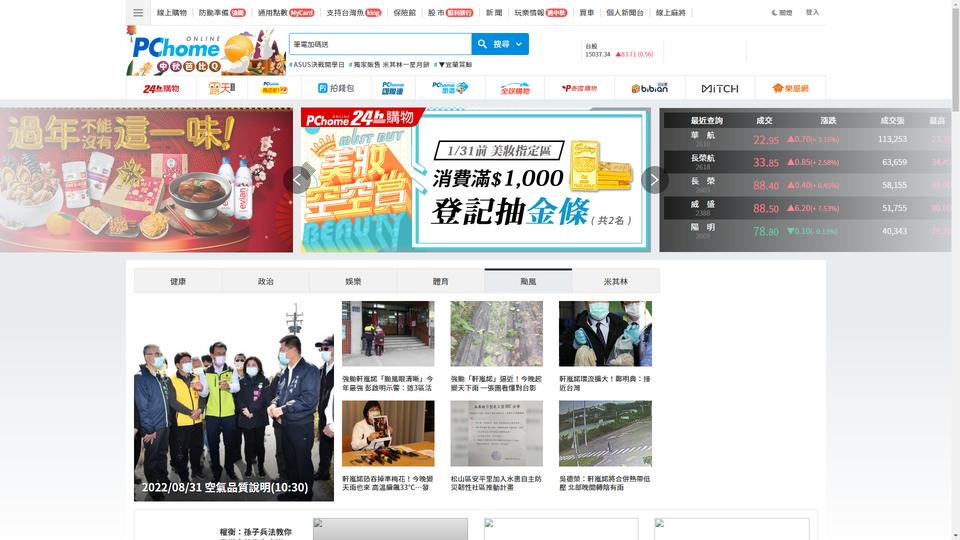Switch to the 米其林 news tab
960x540 pixels.
click(616, 281)
